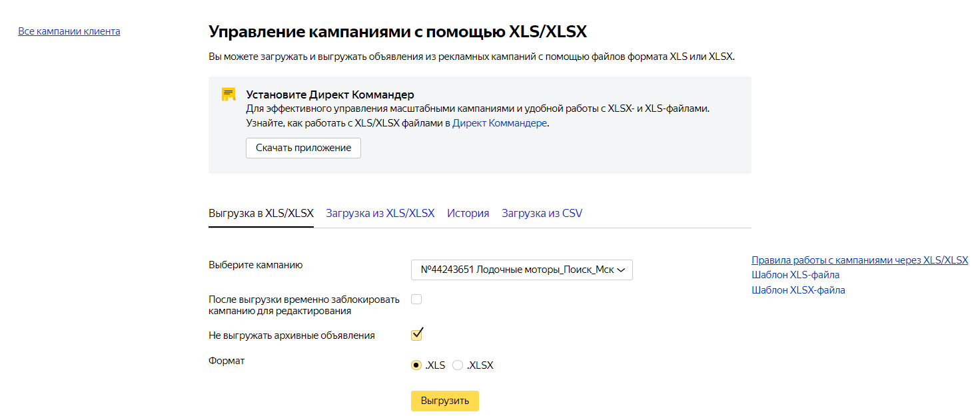This screenshot has width=980, height=416.
Task: Open the 'История' tab
Action: point(468,214)
